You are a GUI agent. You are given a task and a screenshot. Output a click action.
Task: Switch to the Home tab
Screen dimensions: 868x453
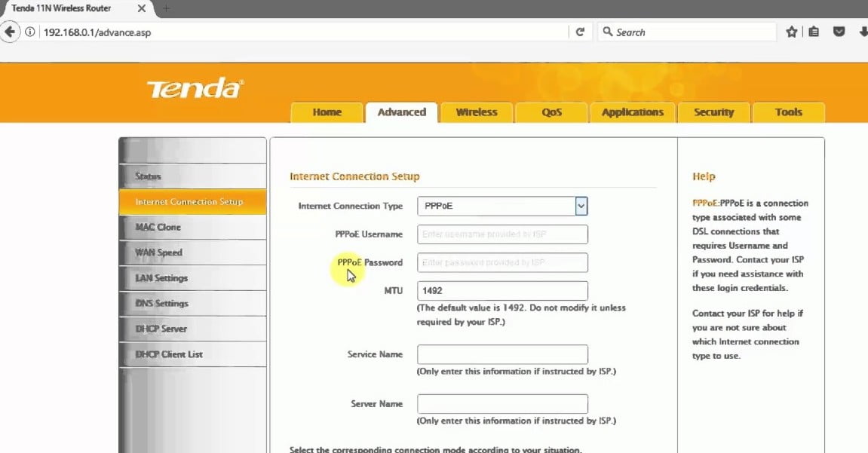327,112
